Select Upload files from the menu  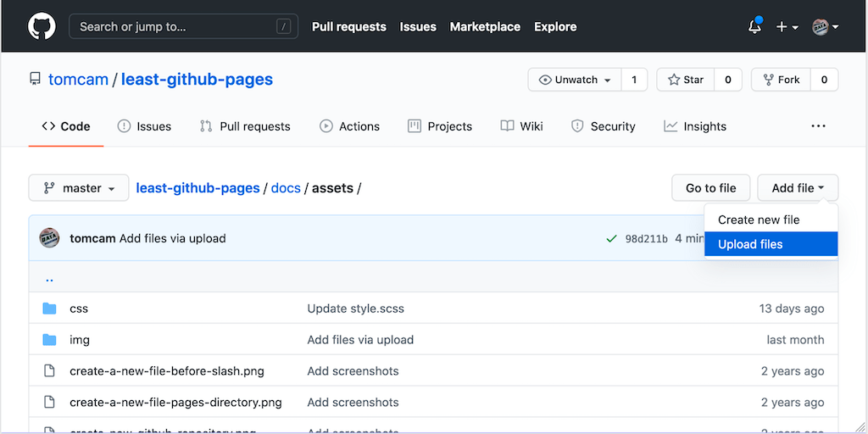coord(750,244)
